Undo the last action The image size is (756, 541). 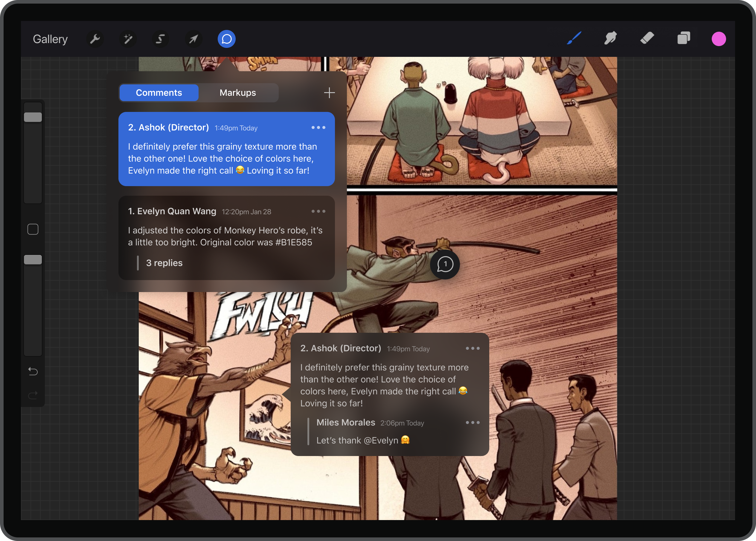pyautogui.click(x=33, y=371)
